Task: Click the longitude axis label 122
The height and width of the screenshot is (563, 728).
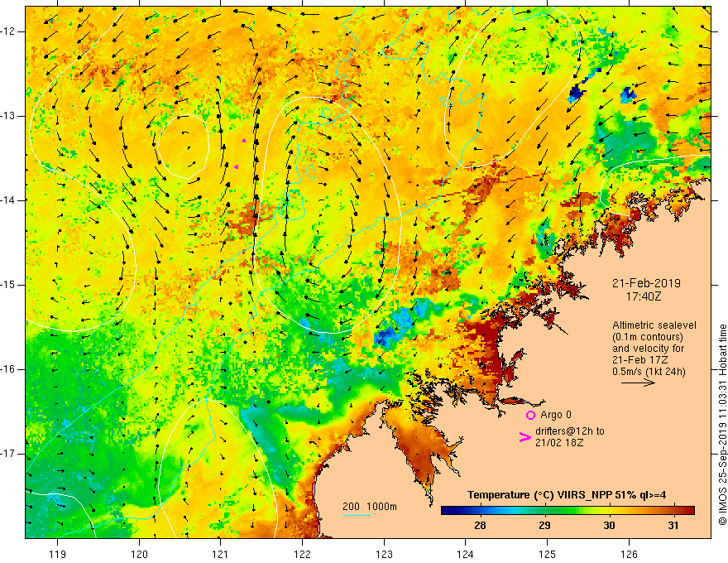Action: click(302, 554)
